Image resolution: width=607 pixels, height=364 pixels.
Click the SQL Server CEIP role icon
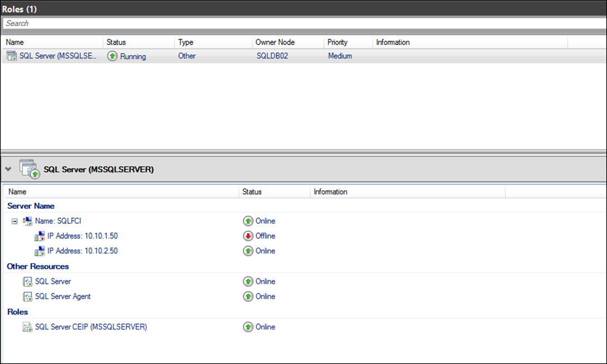(27, 327)
